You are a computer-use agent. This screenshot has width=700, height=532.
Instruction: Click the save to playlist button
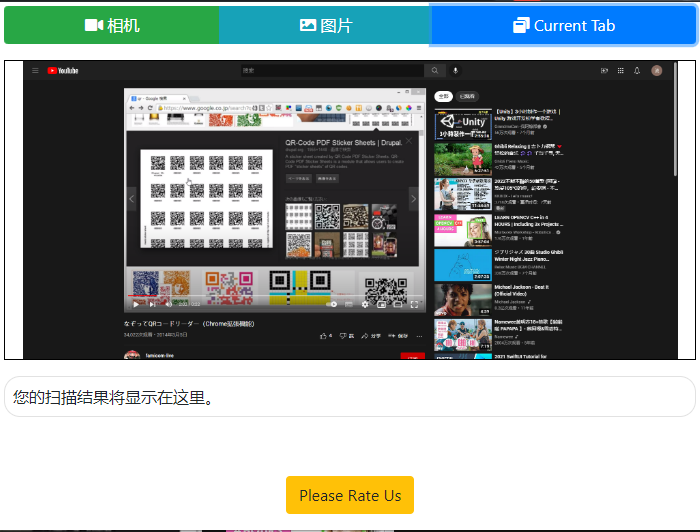coord(398,336)
